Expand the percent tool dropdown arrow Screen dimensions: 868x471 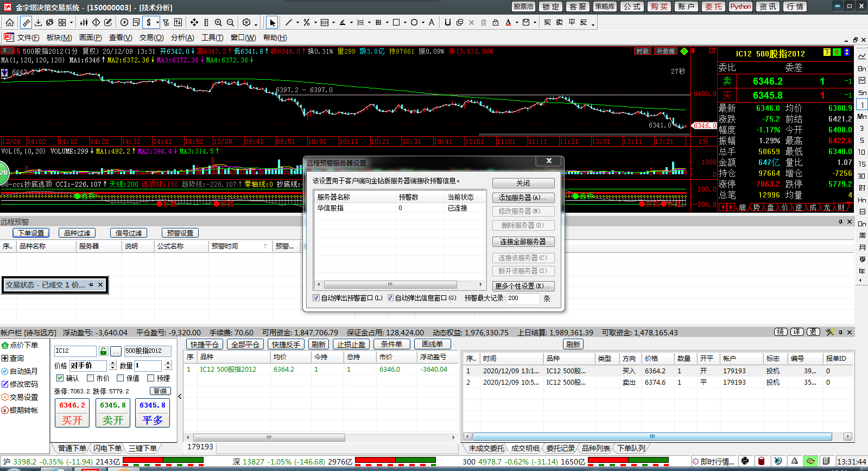pyautogui.click(x=315, y=23)
